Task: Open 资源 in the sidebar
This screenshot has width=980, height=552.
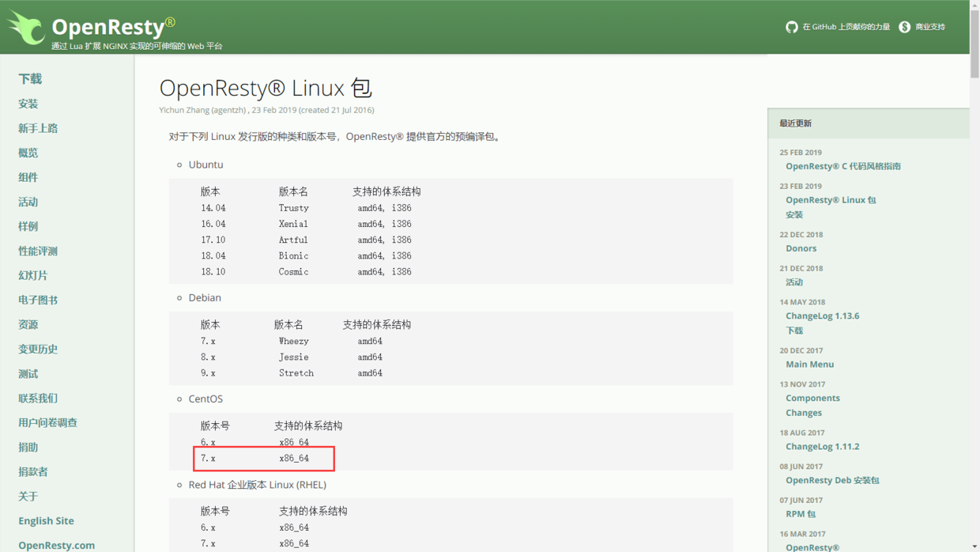Action: [x=28, y=324]
